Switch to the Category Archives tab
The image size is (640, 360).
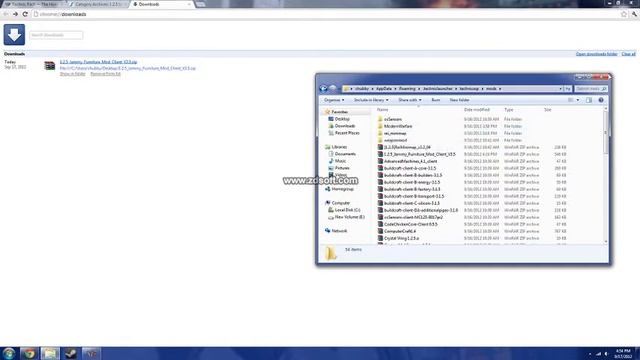click(97, 4)
